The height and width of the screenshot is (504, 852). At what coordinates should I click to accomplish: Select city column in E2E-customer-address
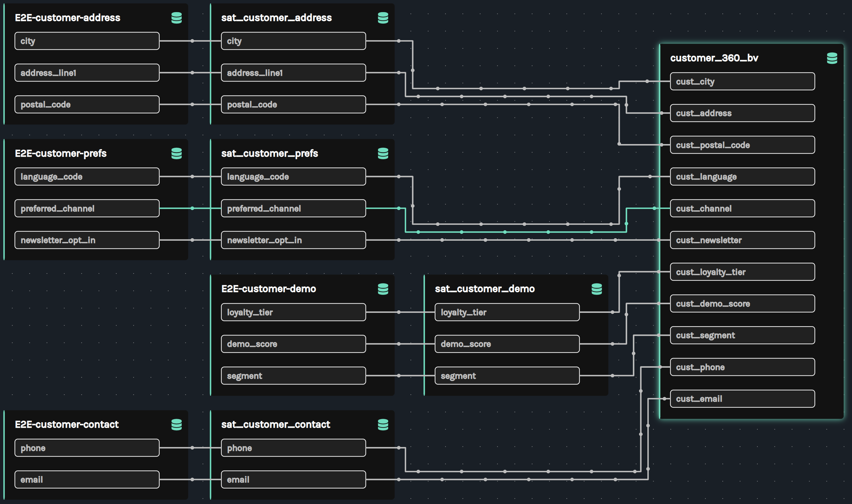click(x=87, y=41)
